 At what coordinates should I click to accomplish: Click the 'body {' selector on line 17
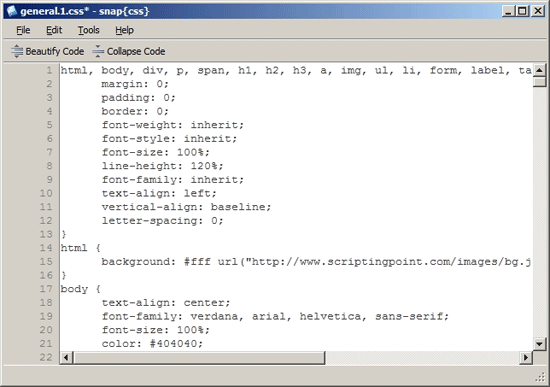point(81,289)
